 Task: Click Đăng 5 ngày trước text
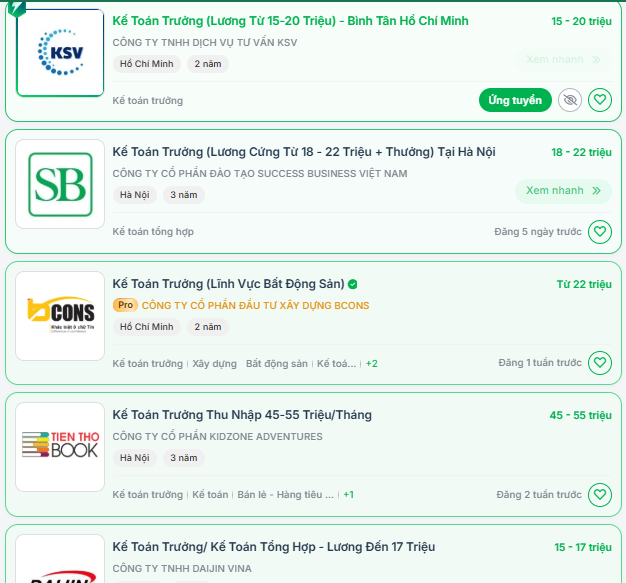(538, 232)
